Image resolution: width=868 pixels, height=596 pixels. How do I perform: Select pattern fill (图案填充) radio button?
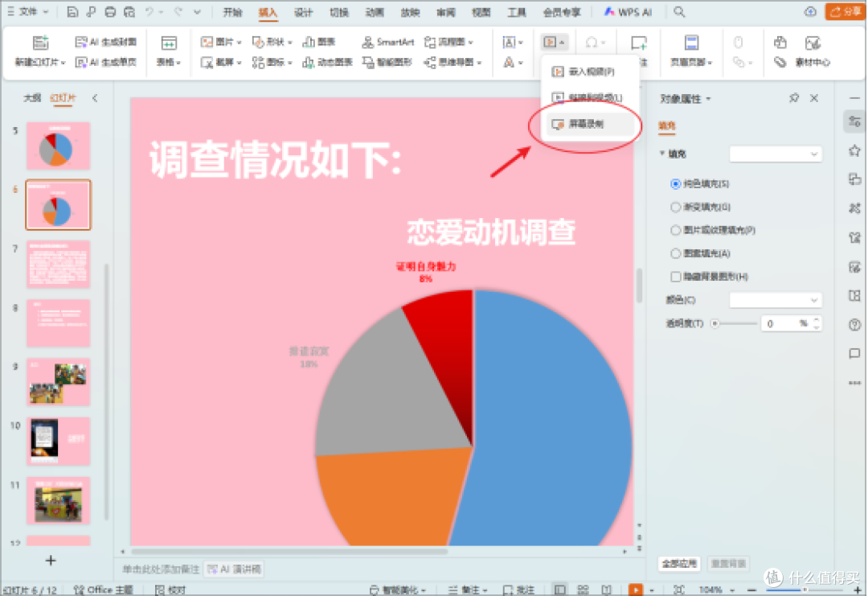(675, 253)
